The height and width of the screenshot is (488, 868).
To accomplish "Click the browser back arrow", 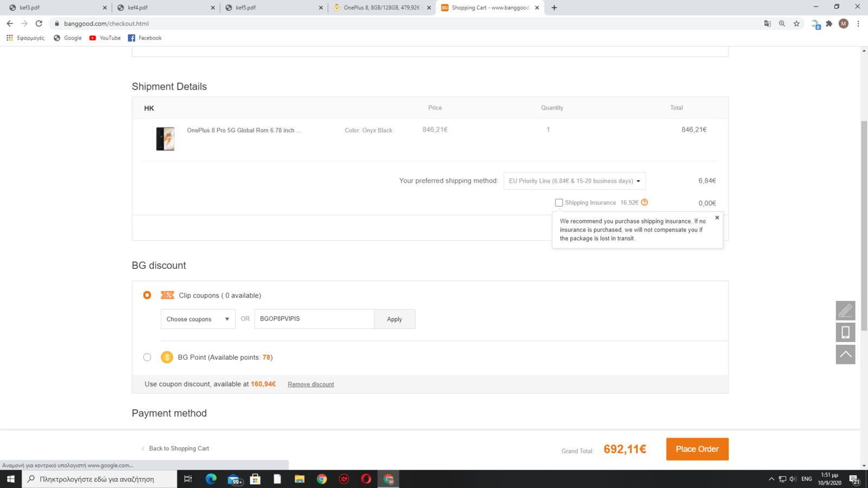I will 10,23.
